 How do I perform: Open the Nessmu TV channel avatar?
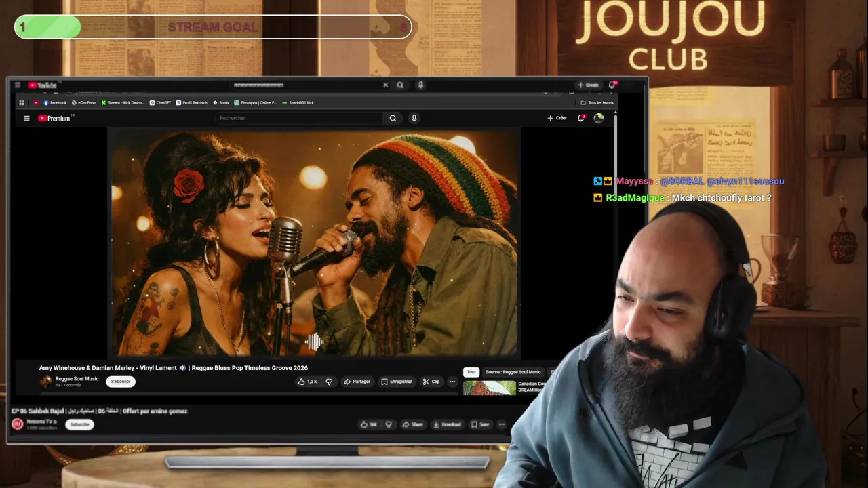18,424
